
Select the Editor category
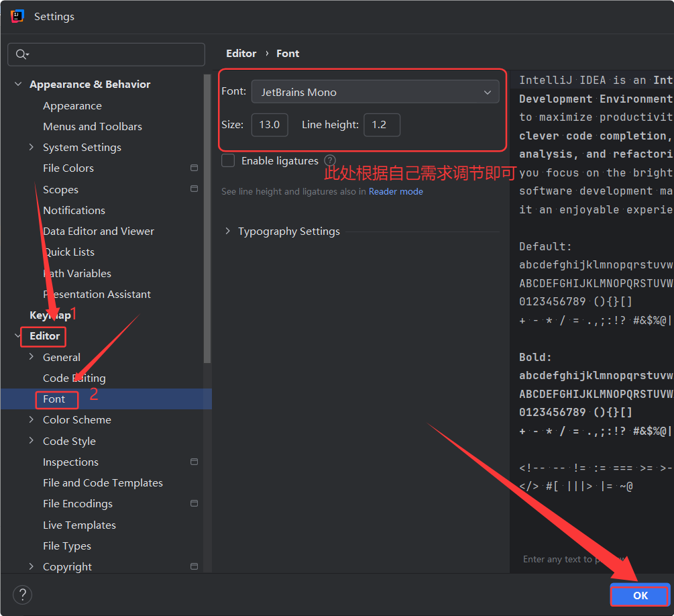45,336
